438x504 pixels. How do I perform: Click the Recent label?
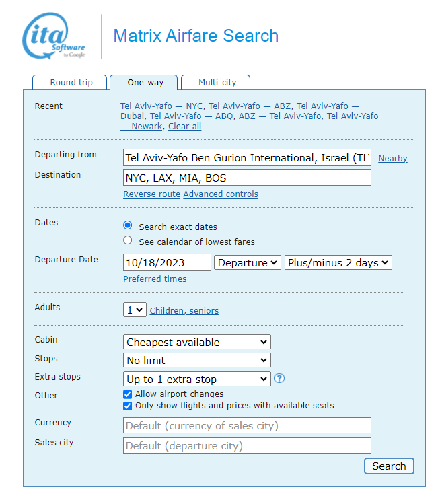(x=48, y=106)
